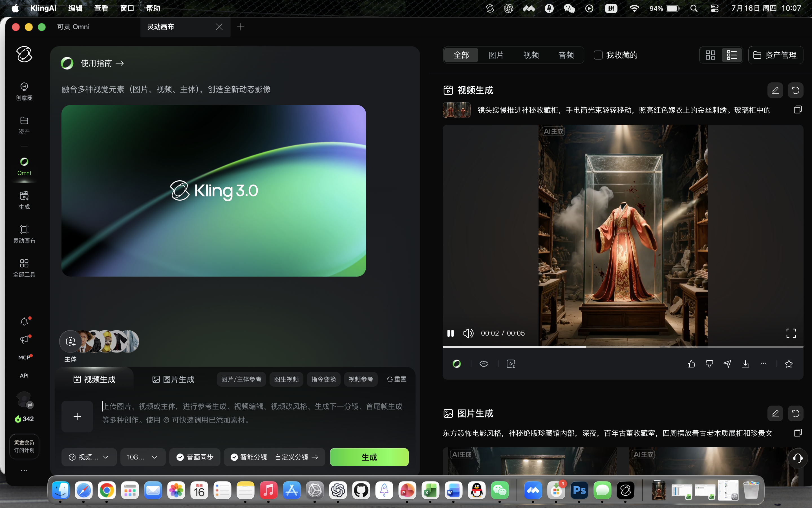Viewport: 812px width, 508px height.
Task: Select 图片/主体参考 preset
Action: coord(241,379)
